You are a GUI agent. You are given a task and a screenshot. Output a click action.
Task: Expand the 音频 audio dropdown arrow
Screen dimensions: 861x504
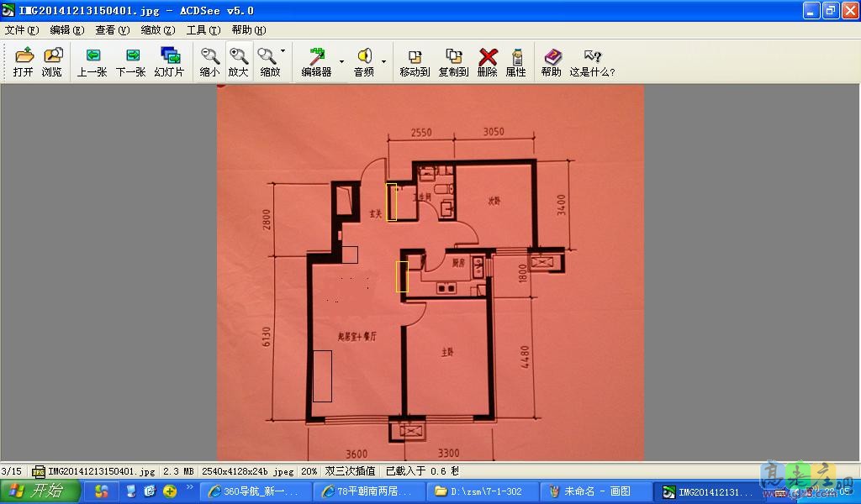(383, 61)
